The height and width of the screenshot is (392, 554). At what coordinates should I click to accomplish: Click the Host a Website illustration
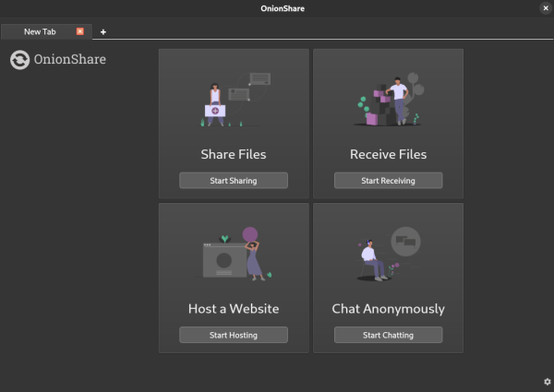(x=234, y=254)
